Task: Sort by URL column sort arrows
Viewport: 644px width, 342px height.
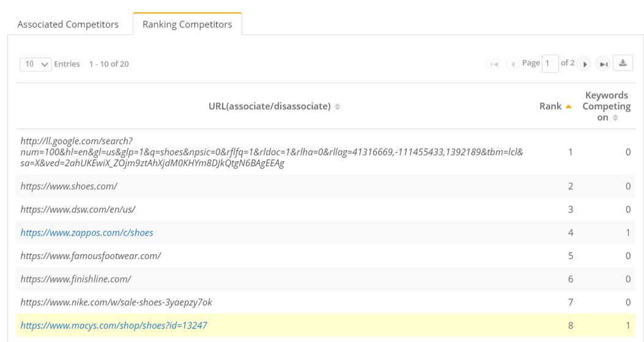Action: tap(337, 107)
